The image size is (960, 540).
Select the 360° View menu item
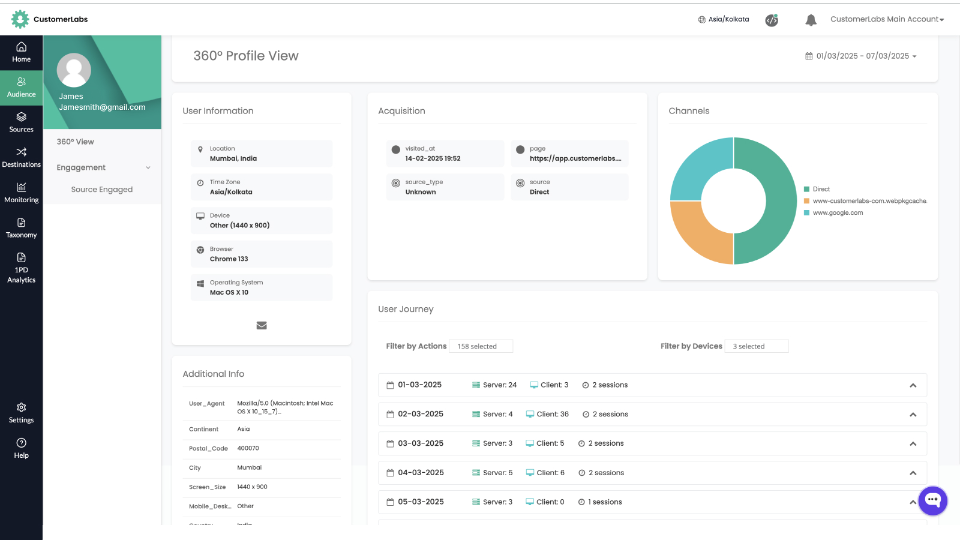[x=75, y=141]
